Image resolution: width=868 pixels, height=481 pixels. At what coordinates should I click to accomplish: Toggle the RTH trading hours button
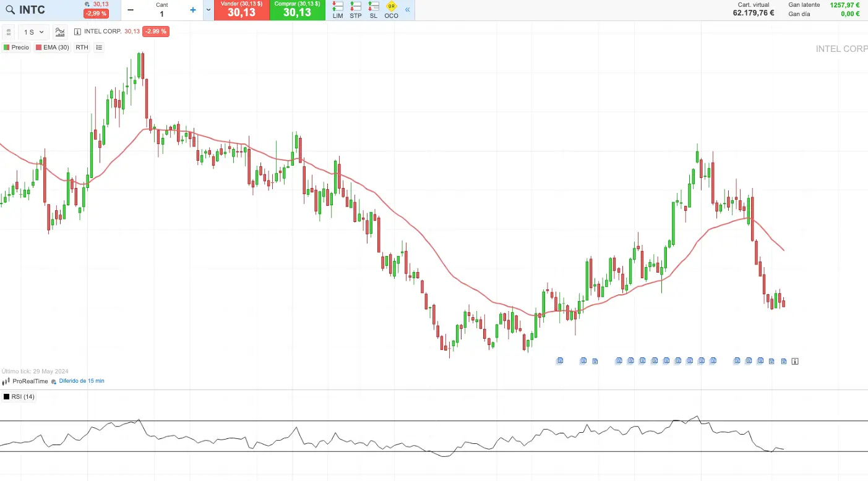click(82, 48)
